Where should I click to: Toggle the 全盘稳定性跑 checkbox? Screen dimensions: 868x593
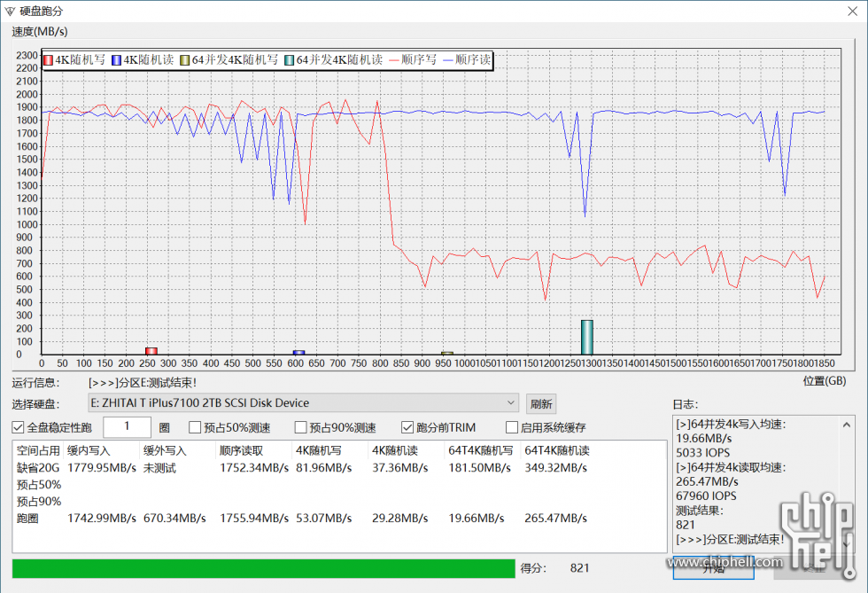[x=19, y=427]
